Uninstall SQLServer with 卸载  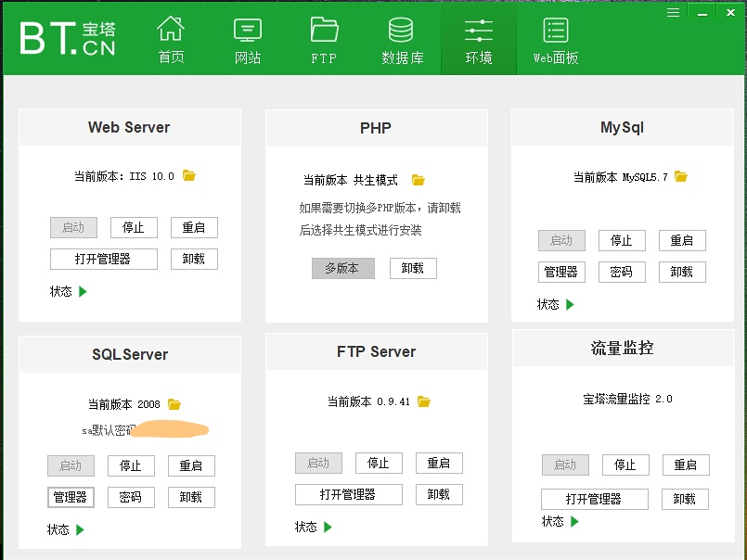191,497
